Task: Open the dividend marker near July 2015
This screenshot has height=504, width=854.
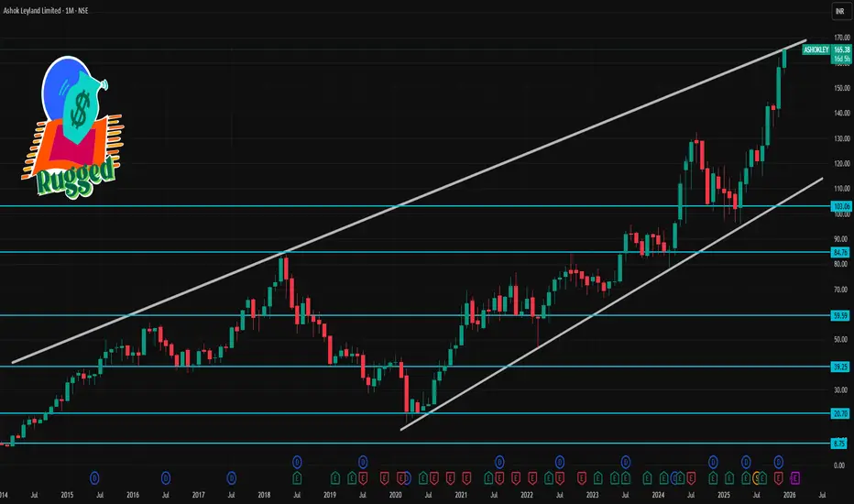Action: click(94, 478)
